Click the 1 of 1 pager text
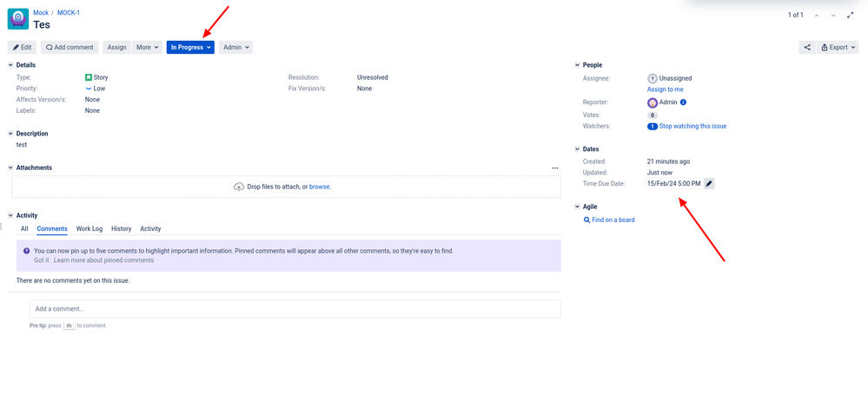Image resolution: width=868 pixels, height=407 pixels. tap(796, 16)
